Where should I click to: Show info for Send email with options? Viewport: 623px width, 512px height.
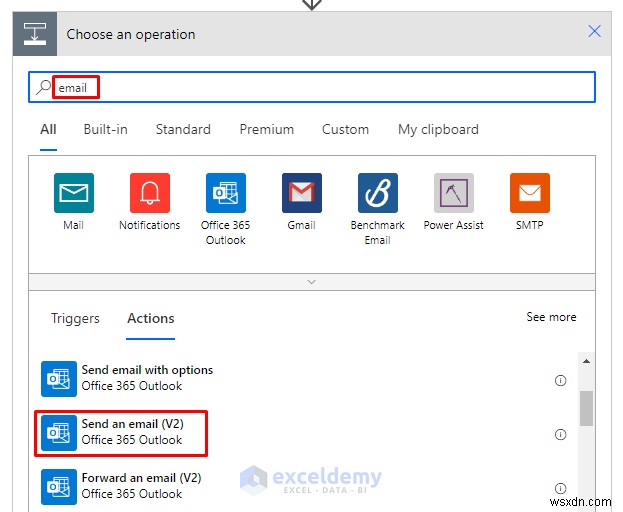point(560,381)
